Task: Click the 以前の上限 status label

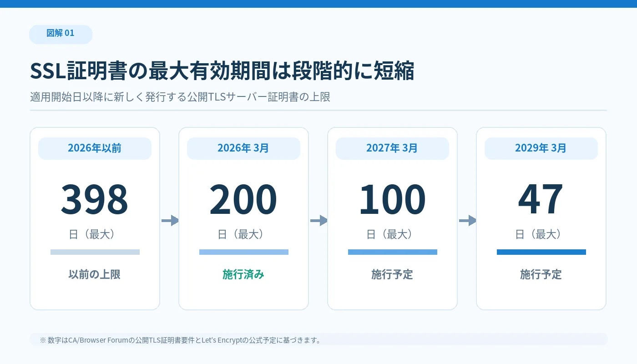Action: click(95, 274)
